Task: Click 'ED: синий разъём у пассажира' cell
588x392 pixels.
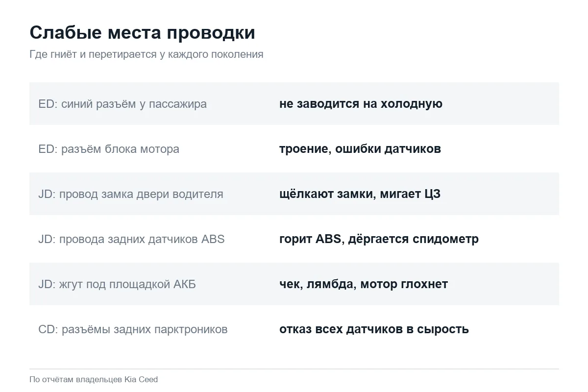Action: [x=122, y=104]
